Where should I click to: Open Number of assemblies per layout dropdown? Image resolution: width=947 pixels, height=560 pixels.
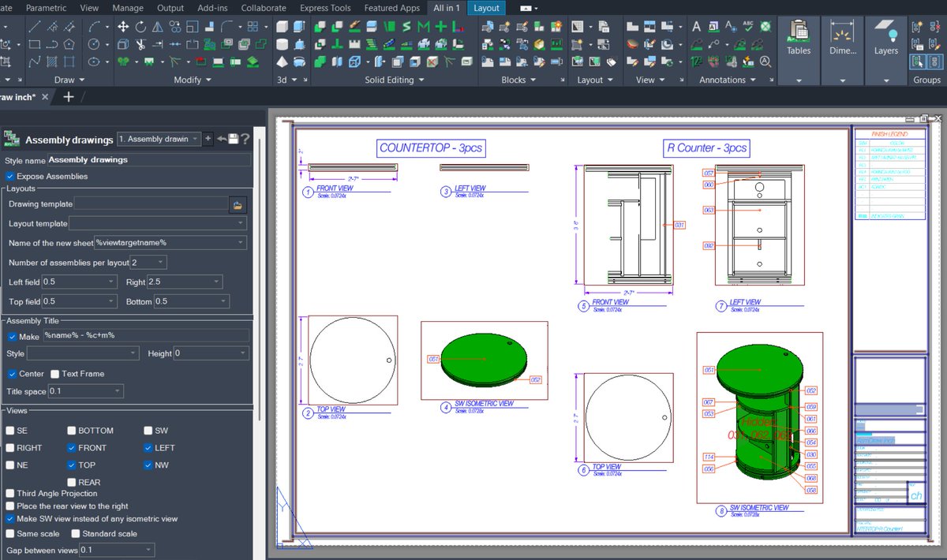click(x=148, y=262)
